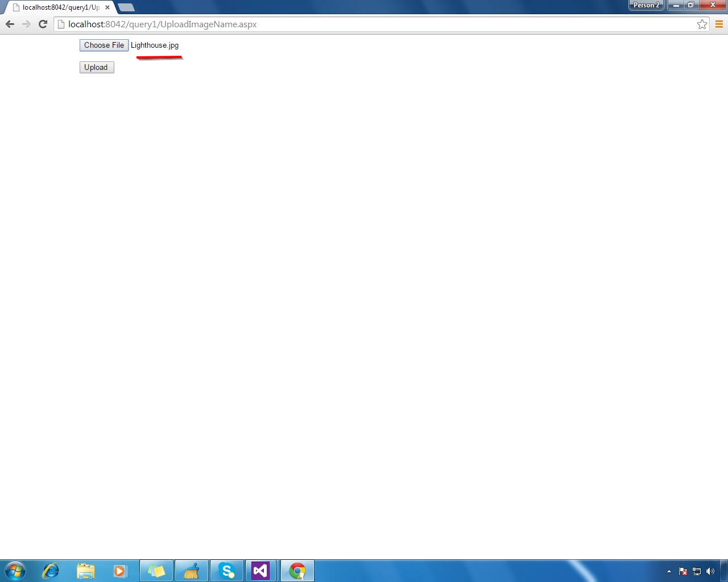Open the Chrome browser menu
Viewport: 728px width, 582px height.
(x=719, y=24)
